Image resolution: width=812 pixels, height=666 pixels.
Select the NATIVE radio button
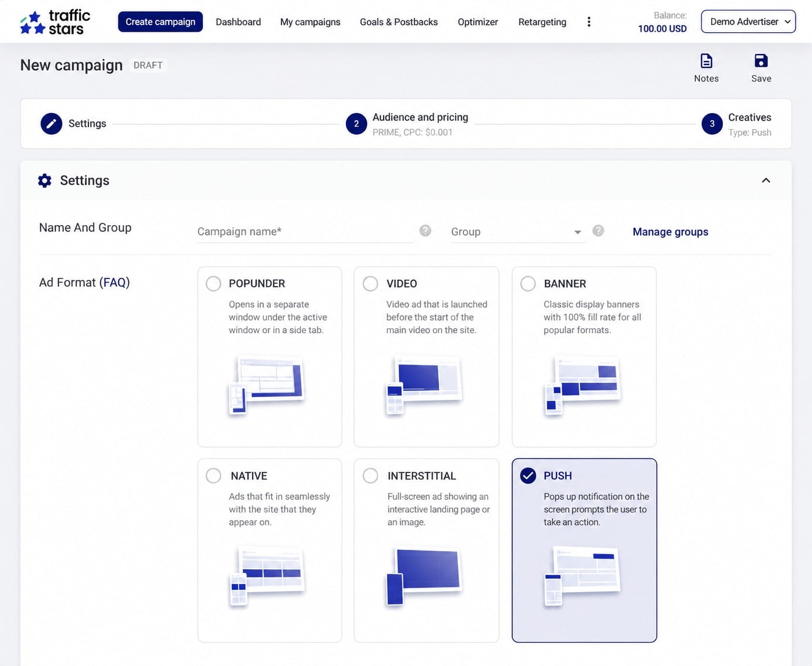pos(213,475)
